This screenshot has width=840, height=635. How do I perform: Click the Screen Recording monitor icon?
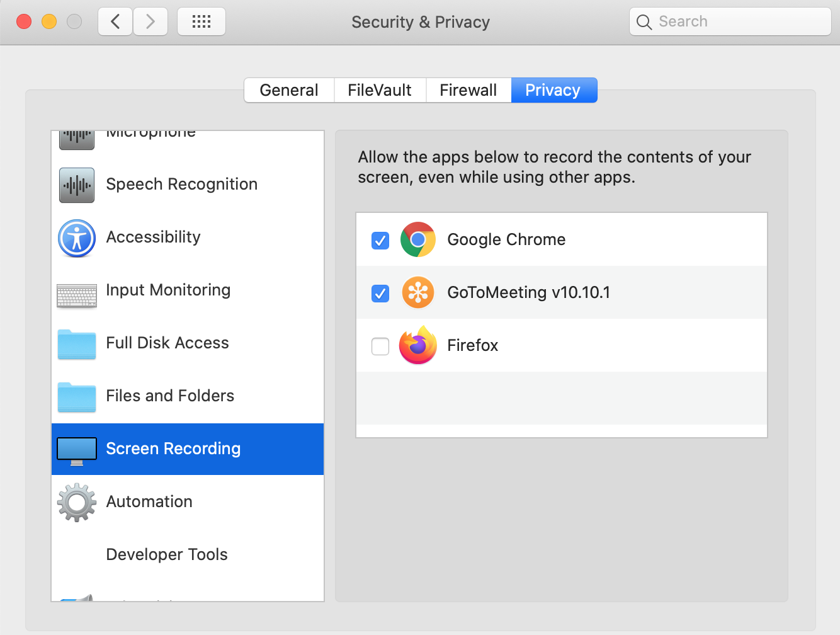coord(77,450)
